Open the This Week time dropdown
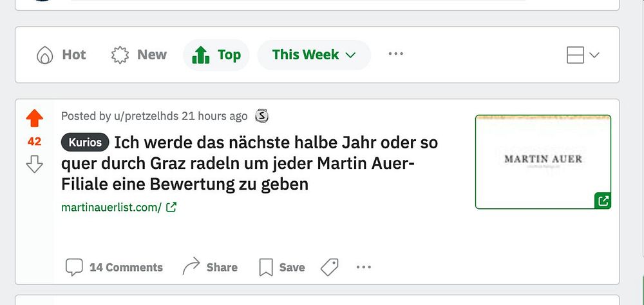The image size is (644, 305). point(314,55)
